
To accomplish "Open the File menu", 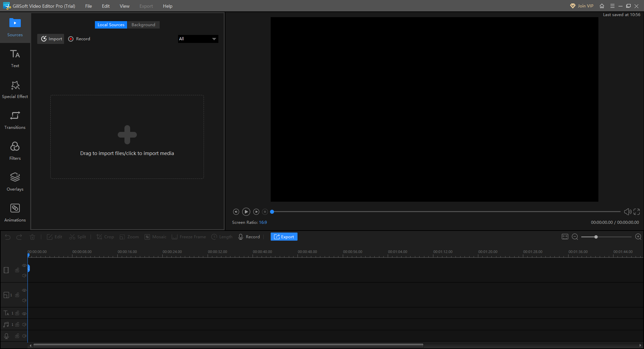I will [x=89, y=6].
